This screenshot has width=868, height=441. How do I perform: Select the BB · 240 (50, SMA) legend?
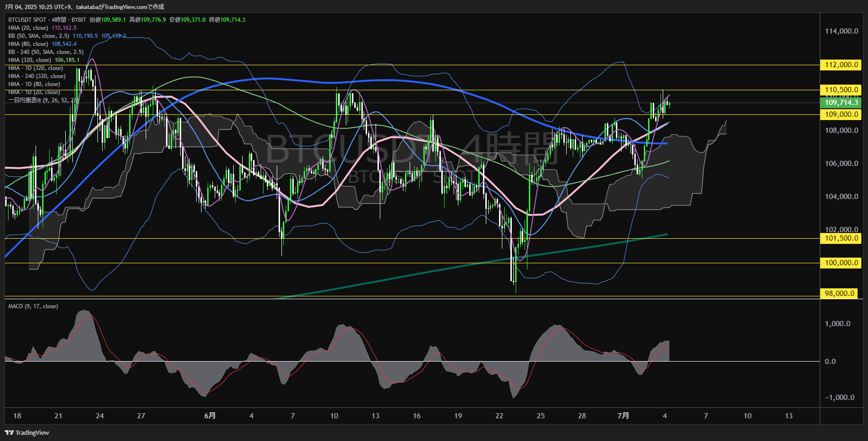point(46,52)
